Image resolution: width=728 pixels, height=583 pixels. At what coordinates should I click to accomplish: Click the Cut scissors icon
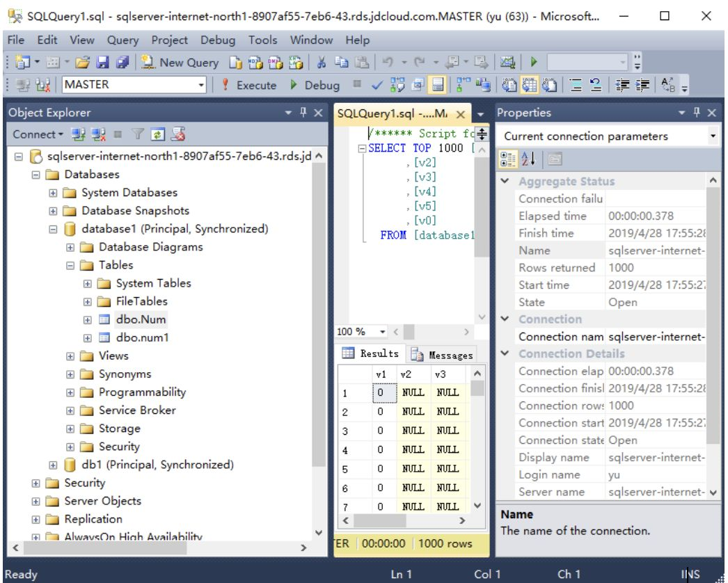(322, 62)
